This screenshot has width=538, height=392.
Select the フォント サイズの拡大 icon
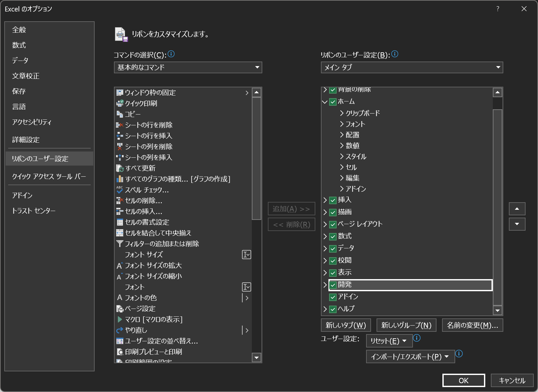(x=120, y=265)
